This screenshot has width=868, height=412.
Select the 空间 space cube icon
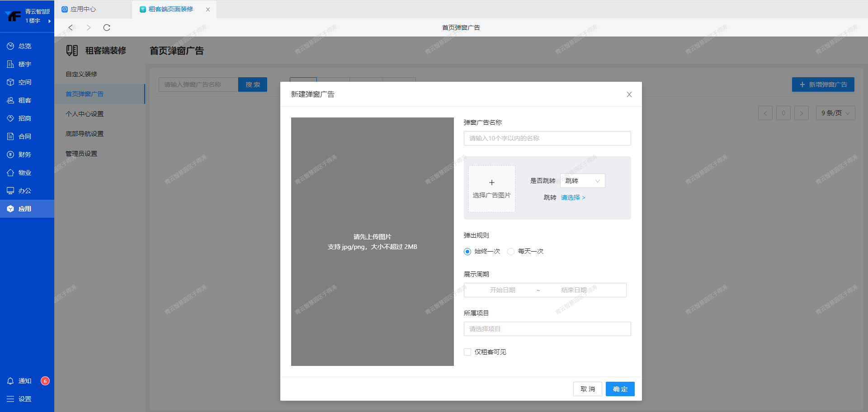(10, 82)
